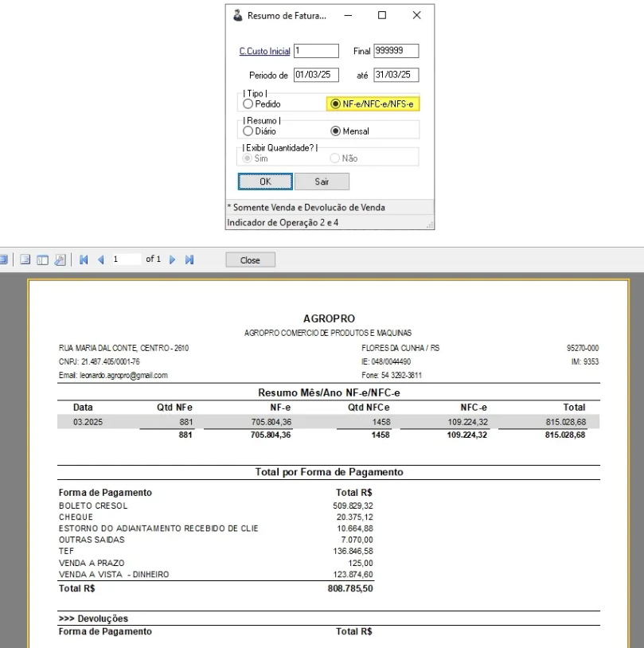Image resolution: width=644 pixels, height=648 pixels.
Task: Click the ESTORNO DO ADIANTAMENTO payment row
Action: point(216,528)
